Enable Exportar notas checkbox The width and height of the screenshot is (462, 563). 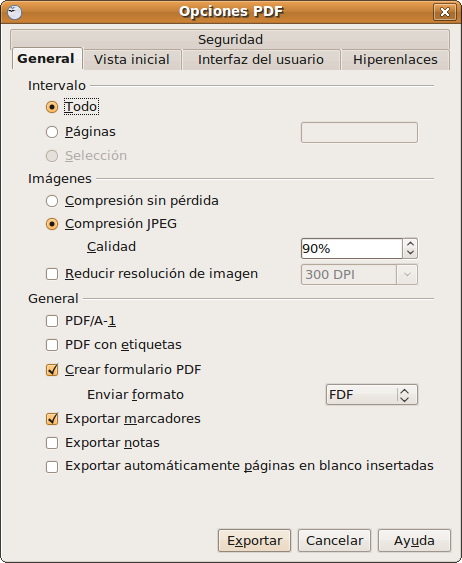coord(52,443)
